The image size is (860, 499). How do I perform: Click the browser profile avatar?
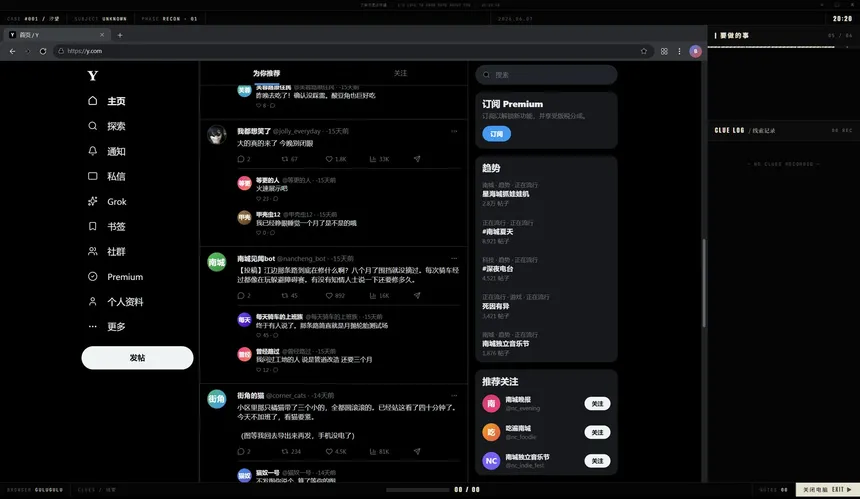click(695, 51)
